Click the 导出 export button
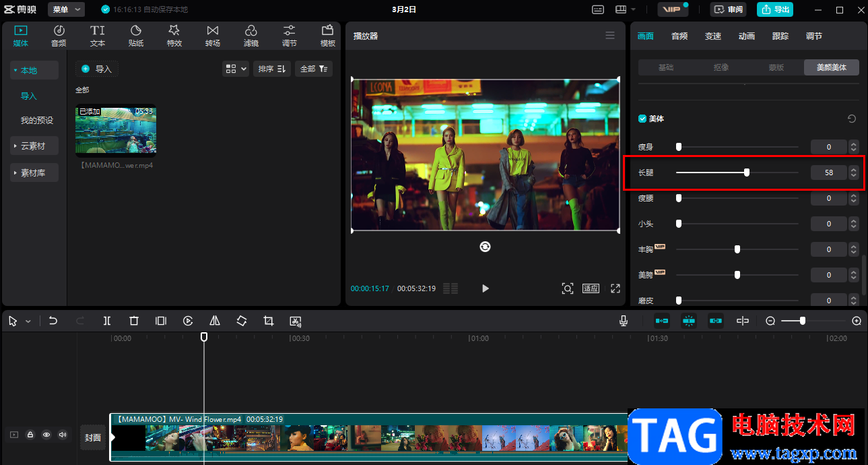This screenshot has width=868, height=465. click(x=775, y=9)
